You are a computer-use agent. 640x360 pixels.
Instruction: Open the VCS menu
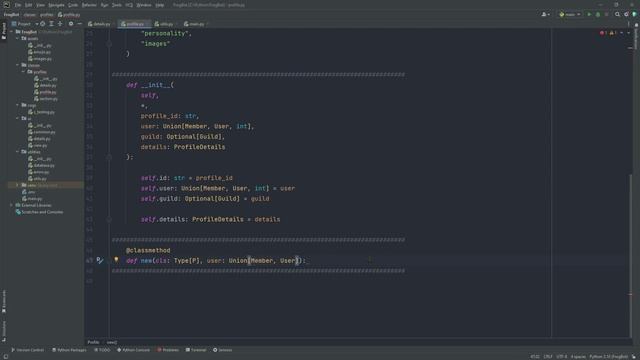[129, 5]
